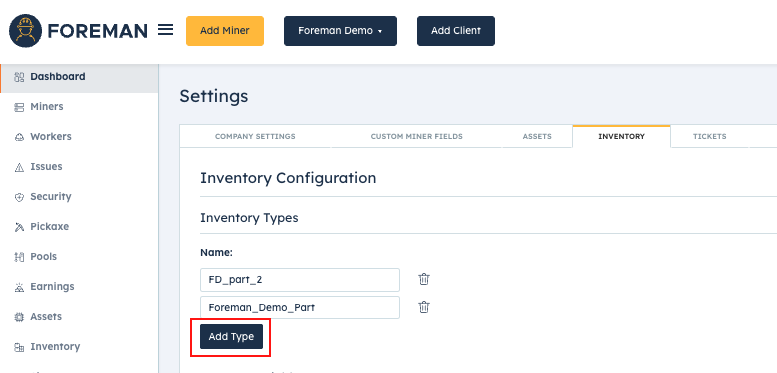
Task: Edit the FD_part_2 name field
Action: 300,280
